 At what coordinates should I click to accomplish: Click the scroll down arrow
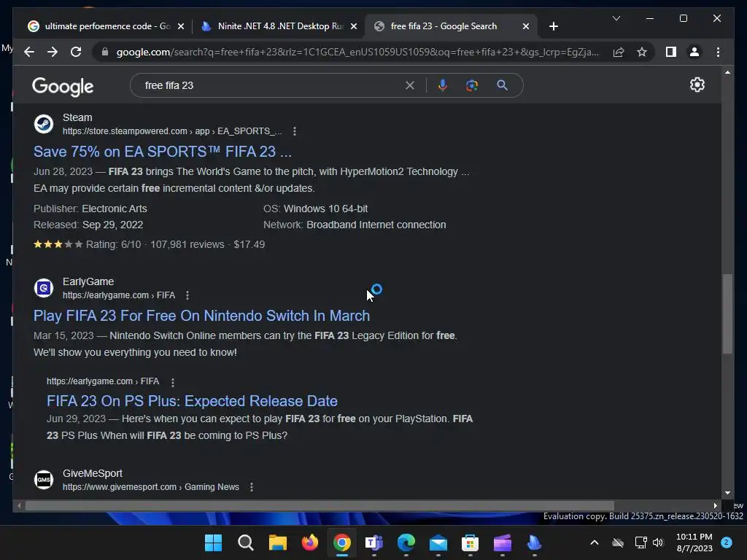coord(727,493)
